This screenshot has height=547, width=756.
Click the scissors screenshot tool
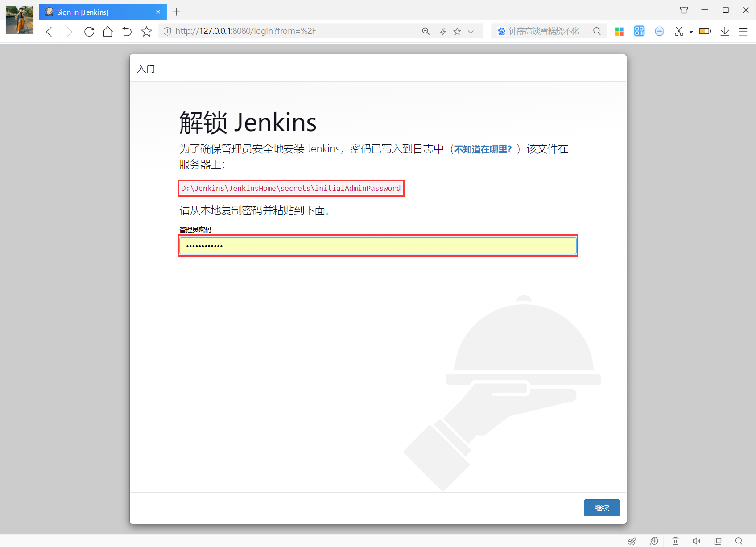tap(679, 31)
